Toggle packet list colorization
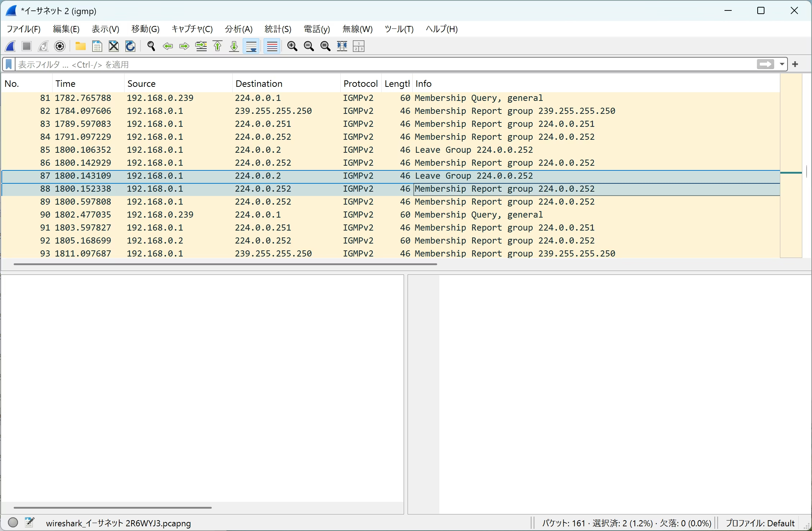Screen dimensions: 812x531 (272, 46)
